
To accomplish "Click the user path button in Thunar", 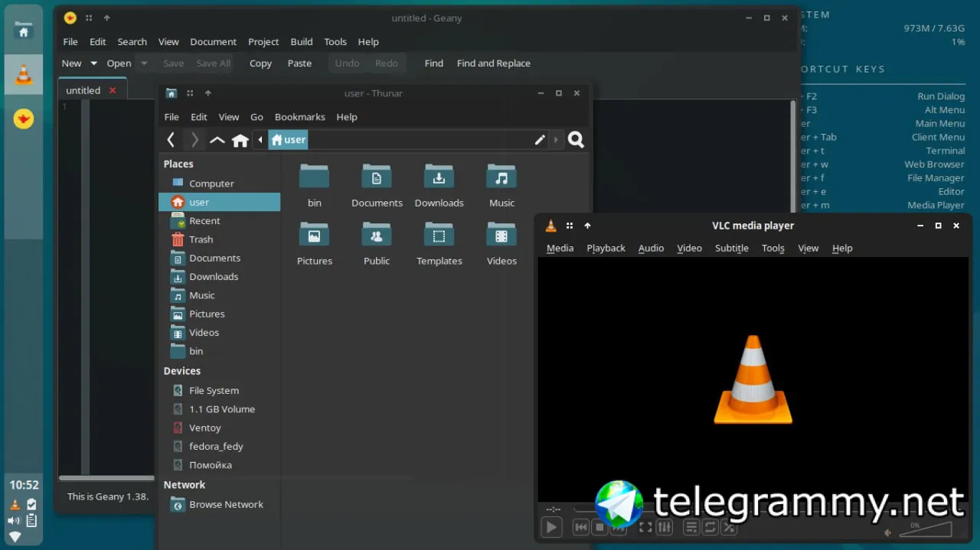I will pos(288,139).
